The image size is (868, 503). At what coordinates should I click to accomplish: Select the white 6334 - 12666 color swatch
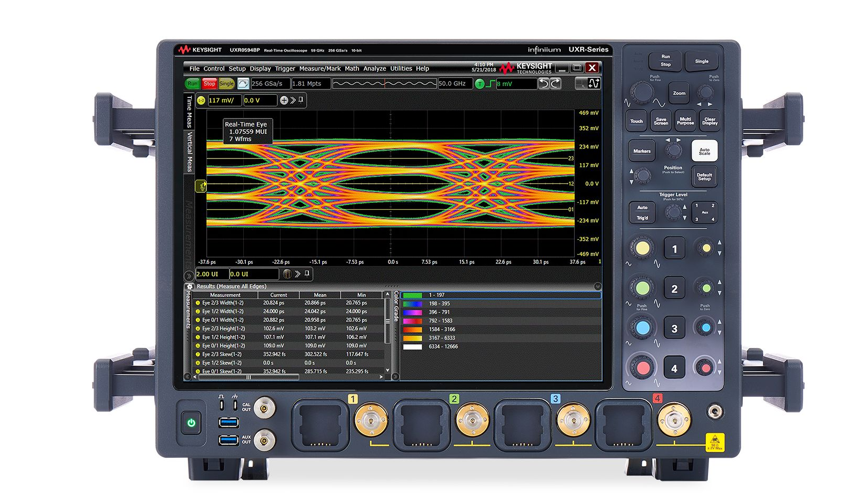point(413,347)
